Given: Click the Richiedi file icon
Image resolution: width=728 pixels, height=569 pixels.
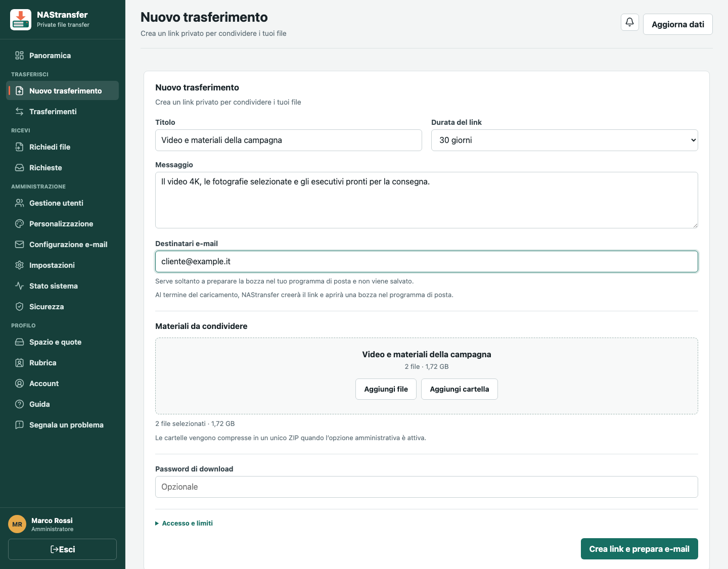Looking at the screenshot, I should [x=19, y=147].
